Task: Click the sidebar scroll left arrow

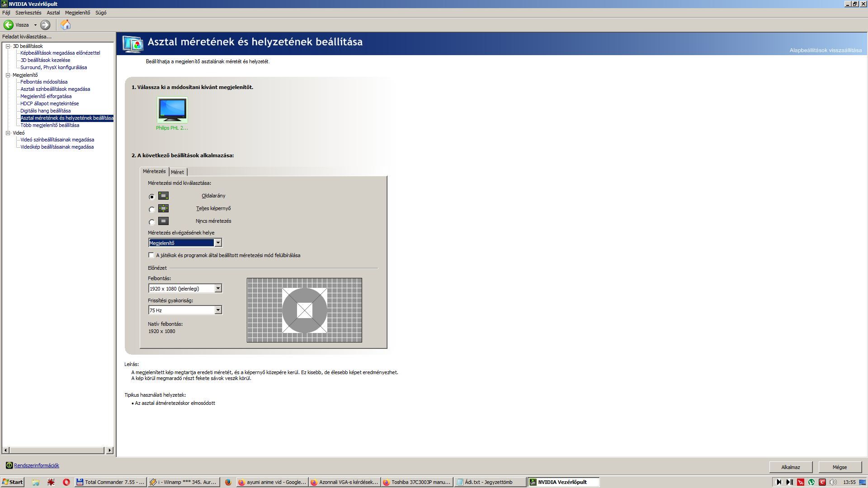Action: tap(5, 450)
